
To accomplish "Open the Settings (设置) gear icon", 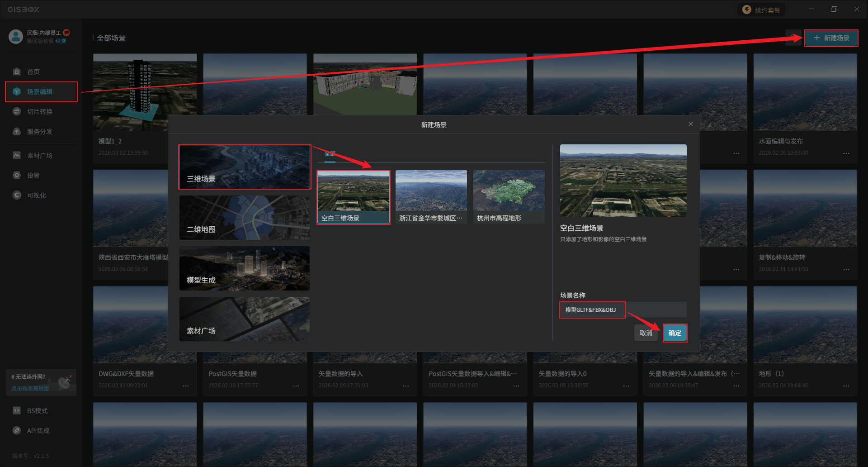I will click(17, 176).
